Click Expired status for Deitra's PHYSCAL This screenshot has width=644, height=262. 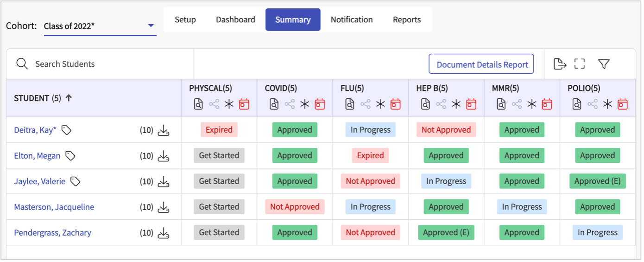click(x=219, y=130)
